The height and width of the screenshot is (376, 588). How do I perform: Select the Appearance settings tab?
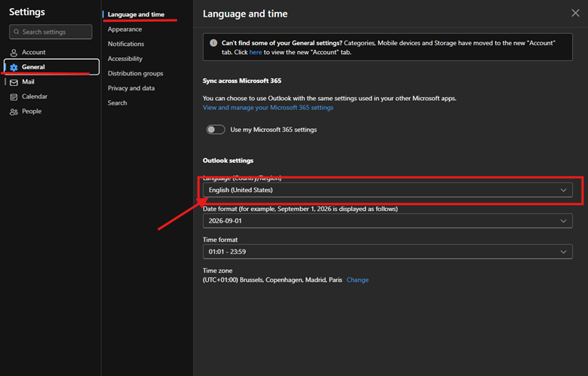(x=124, y=29)
